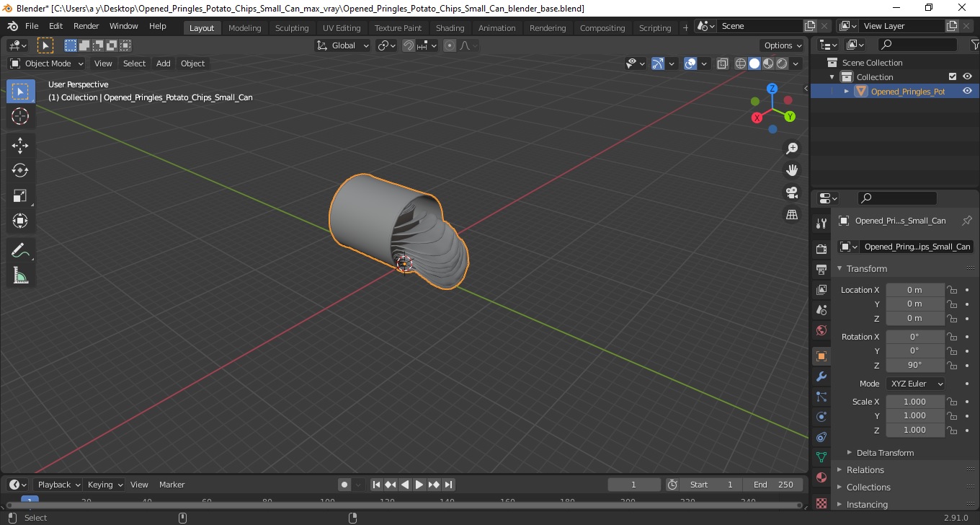Click the blue Z axis gizmo

(772, 88)
